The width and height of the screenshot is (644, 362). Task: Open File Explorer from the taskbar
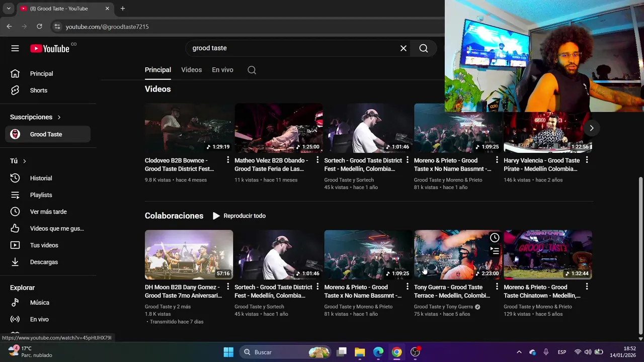point(360,352)
